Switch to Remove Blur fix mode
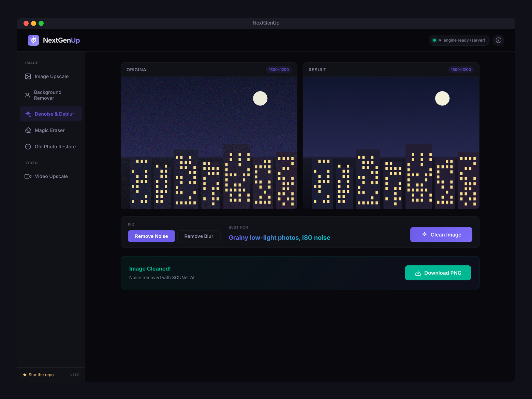Screen dimensions: 532x399 [199, 236]
